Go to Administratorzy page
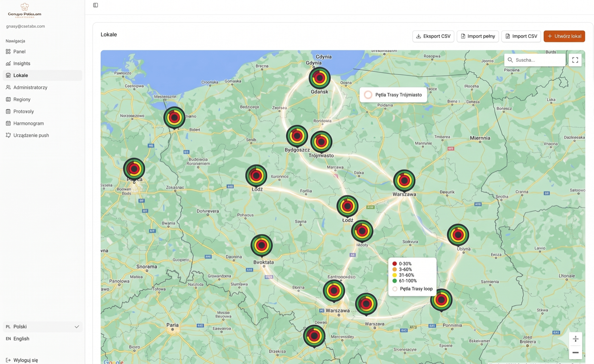The width and height of the screenshot is (594, 364). click(42, 87)
